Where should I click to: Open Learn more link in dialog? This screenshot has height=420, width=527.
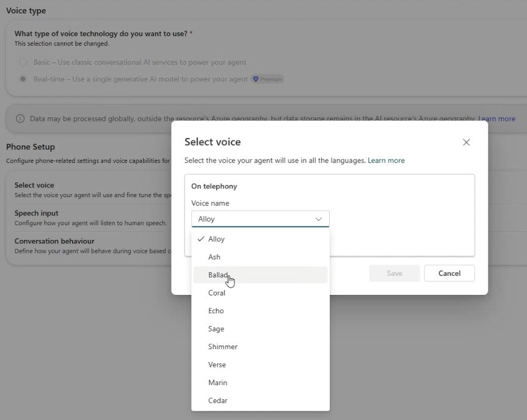pyautogui.click(x=386, y=161)
